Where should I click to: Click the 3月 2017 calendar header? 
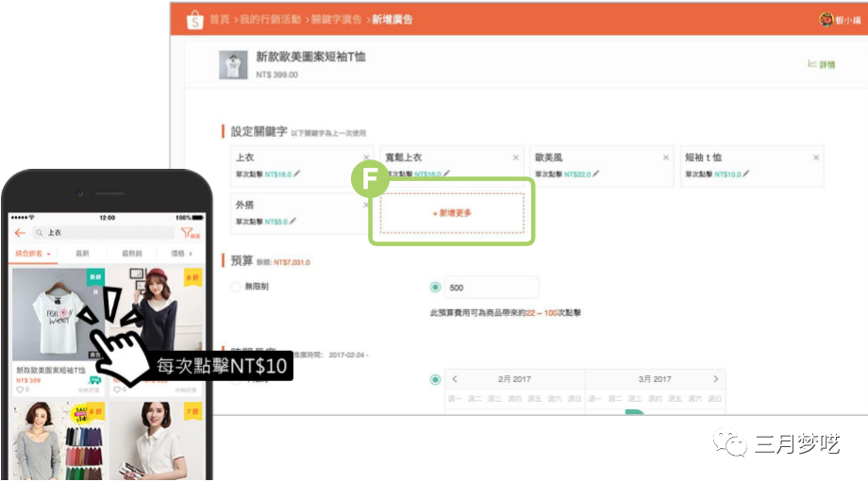point(655,379)
